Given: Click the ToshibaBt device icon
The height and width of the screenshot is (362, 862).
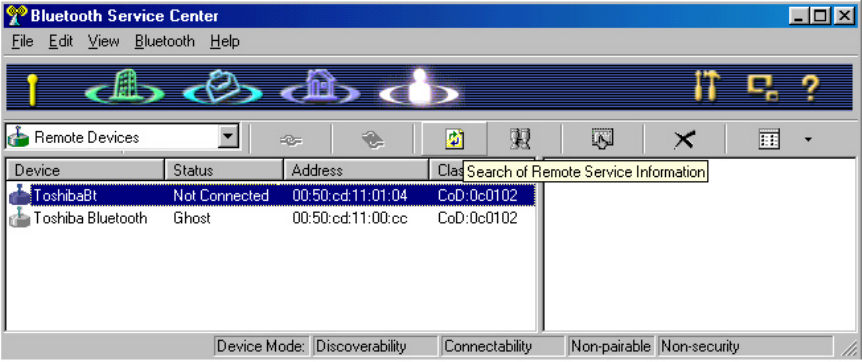Looking at the screenshot, I should click(x=19, y=195).
